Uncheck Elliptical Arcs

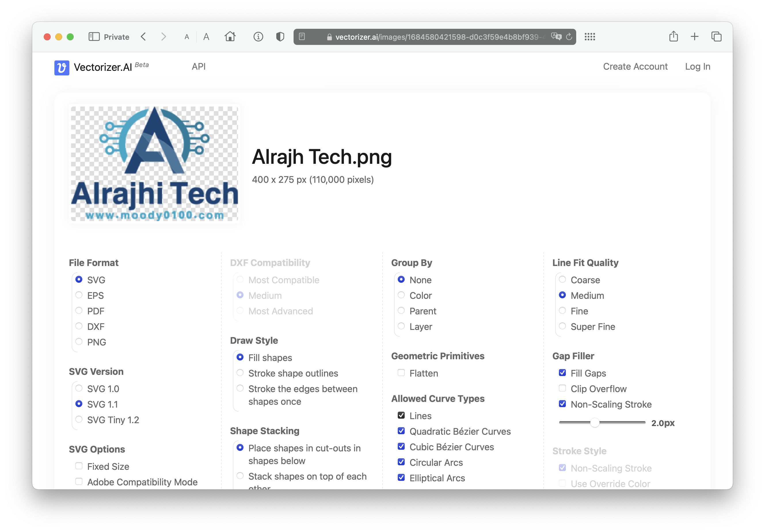(401, 478)
